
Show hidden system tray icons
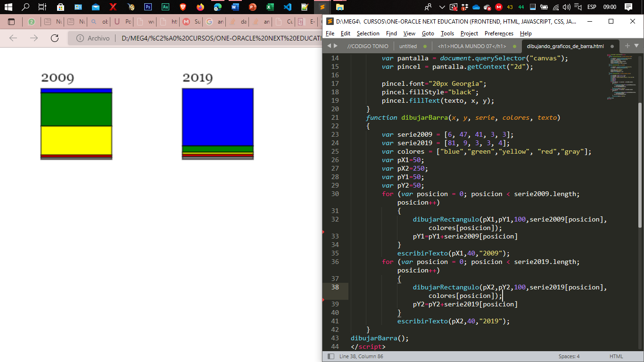(442, 7)
